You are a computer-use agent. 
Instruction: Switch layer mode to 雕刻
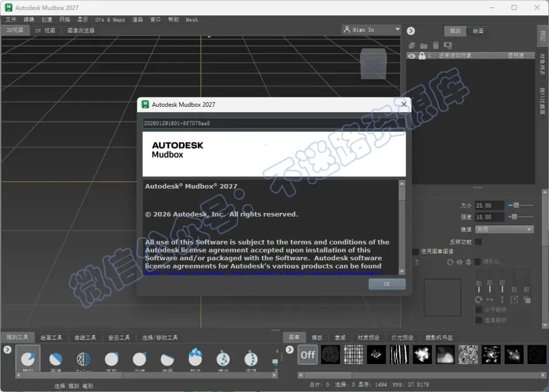tap(455, 31)
